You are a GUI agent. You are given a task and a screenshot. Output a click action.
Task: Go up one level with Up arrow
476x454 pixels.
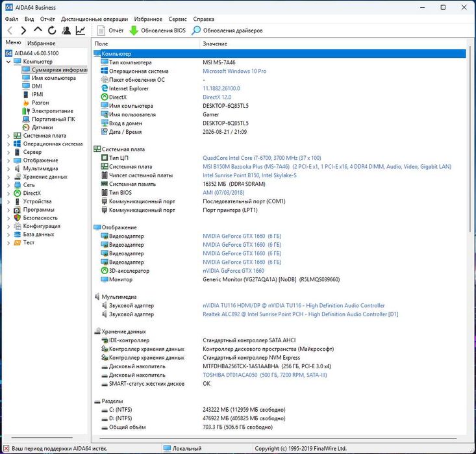pos(38,30)
